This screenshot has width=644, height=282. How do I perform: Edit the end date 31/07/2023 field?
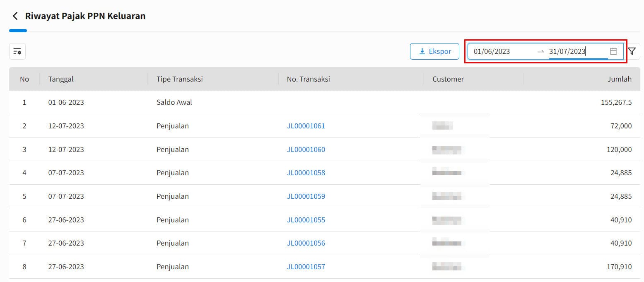point(578,51)
